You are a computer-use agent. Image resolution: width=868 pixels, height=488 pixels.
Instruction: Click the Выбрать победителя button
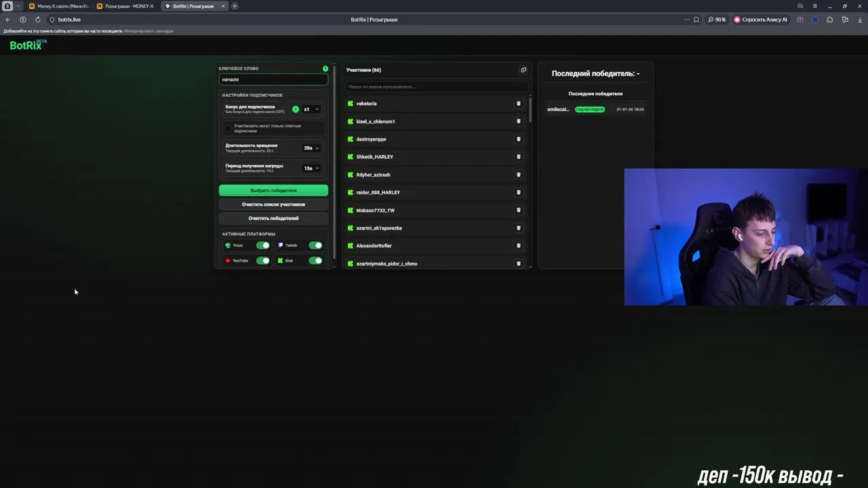point(273,190)
